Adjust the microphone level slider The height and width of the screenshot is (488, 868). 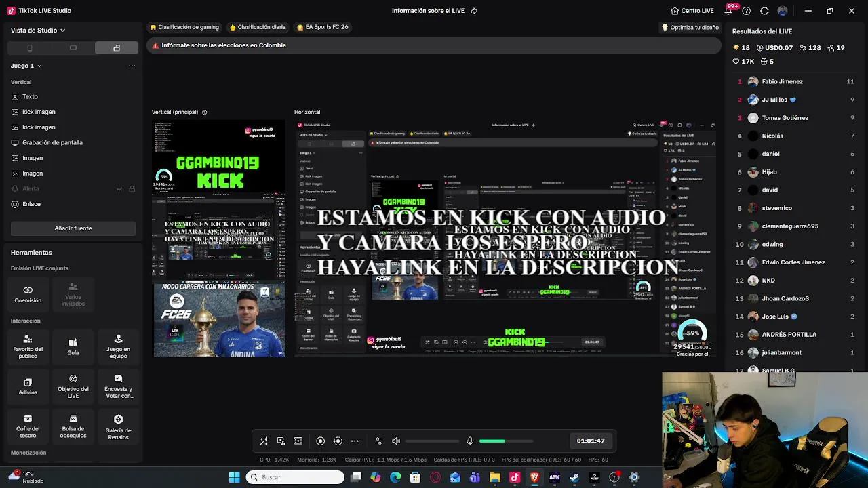click(505, 441)
